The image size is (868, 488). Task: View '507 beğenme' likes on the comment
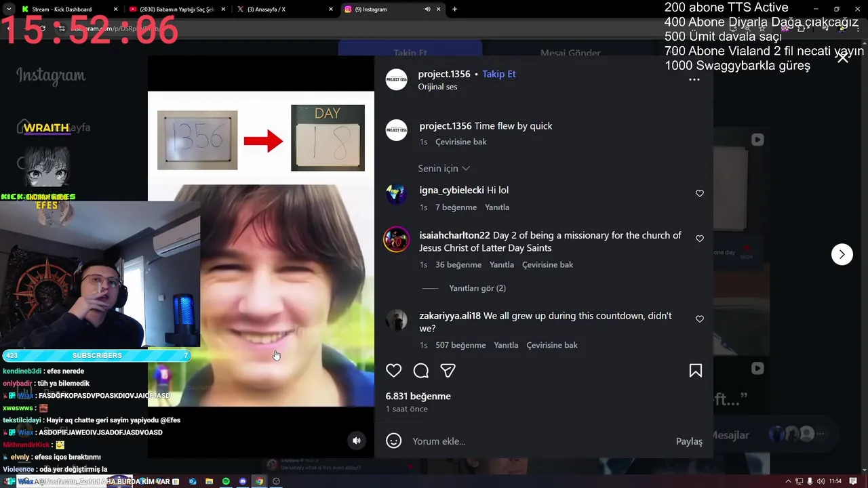pos(460,346)
